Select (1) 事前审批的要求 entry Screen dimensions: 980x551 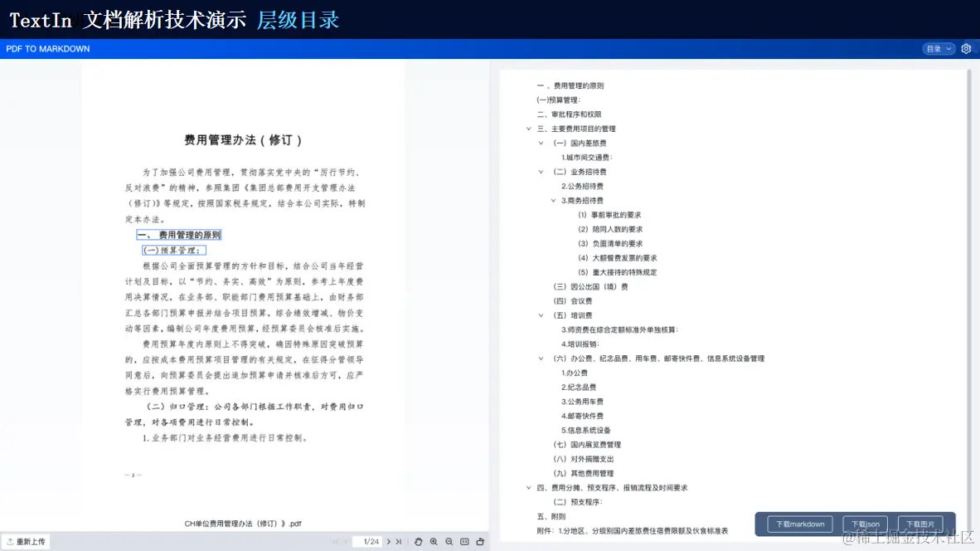click(609, 215)
